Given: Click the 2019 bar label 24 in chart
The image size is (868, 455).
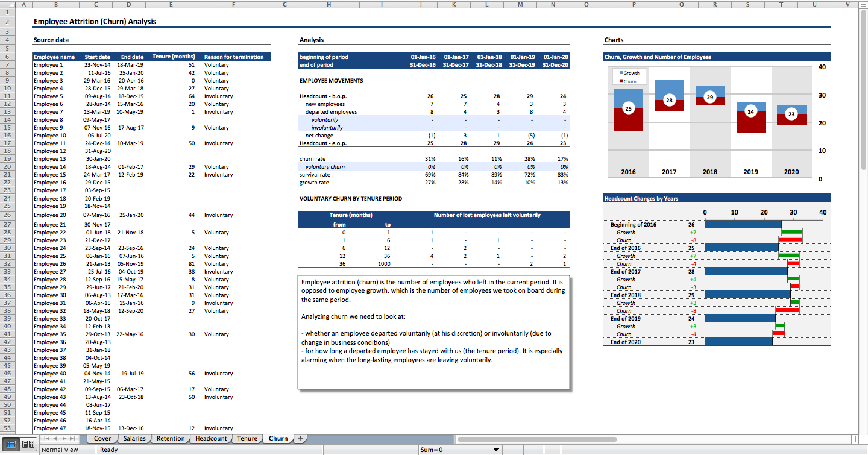Looking at the screenshot, I should (750, 111).
